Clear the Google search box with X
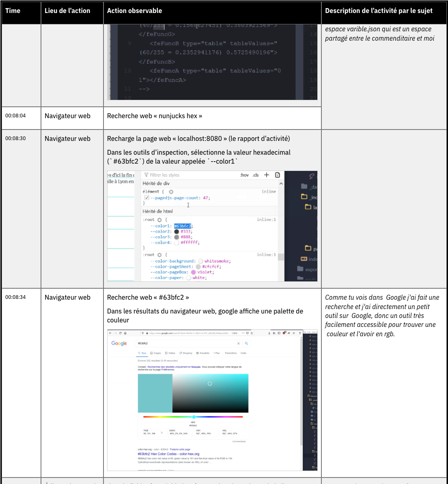This screenshot has height=484, width=448. (238, 344)
